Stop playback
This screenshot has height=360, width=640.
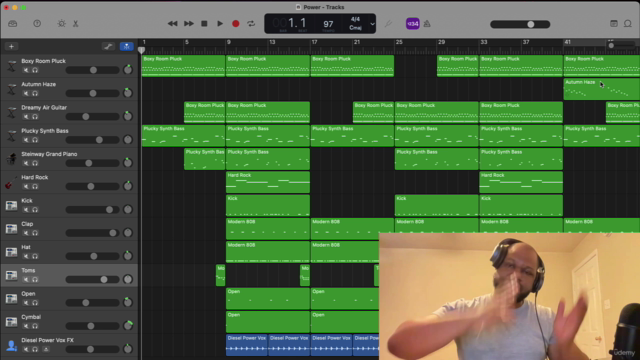[204, 24]
